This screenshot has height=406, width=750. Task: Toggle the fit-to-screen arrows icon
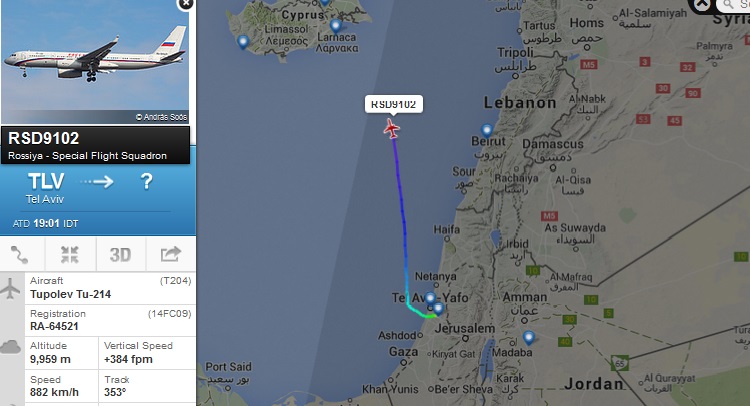click(70, 255)
